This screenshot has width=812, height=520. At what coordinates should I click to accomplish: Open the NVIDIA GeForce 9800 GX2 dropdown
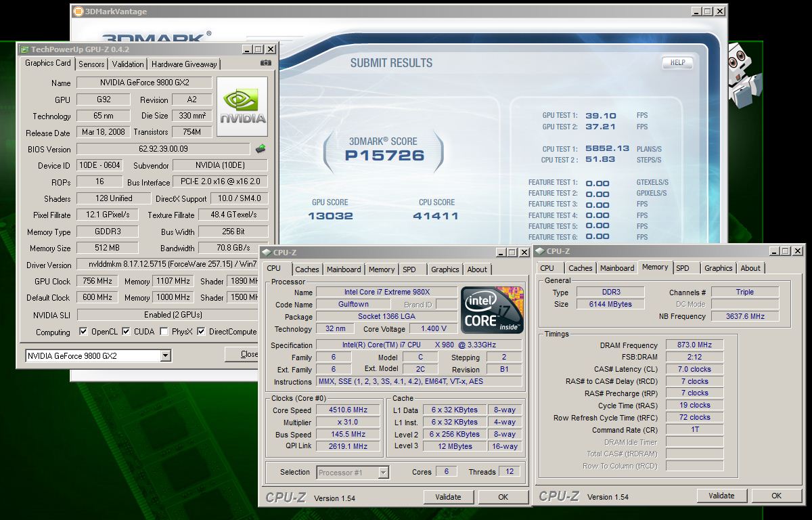tap(166, 355)
